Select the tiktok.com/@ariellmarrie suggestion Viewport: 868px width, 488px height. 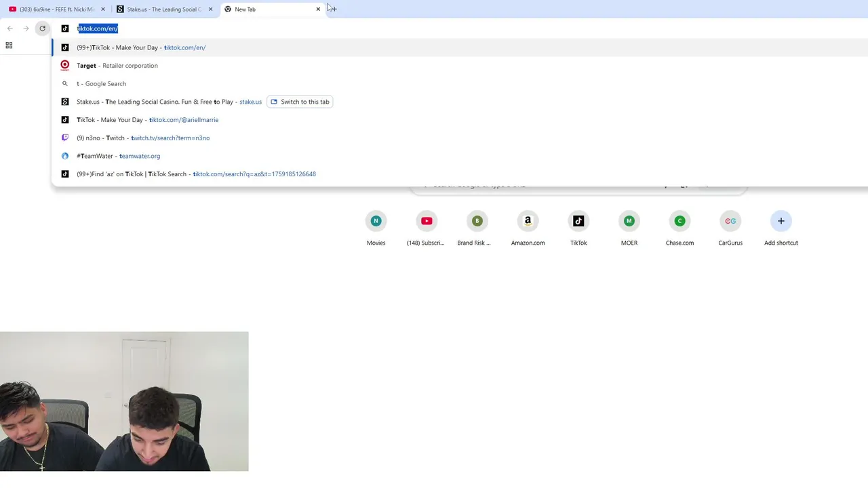point(460,120)
